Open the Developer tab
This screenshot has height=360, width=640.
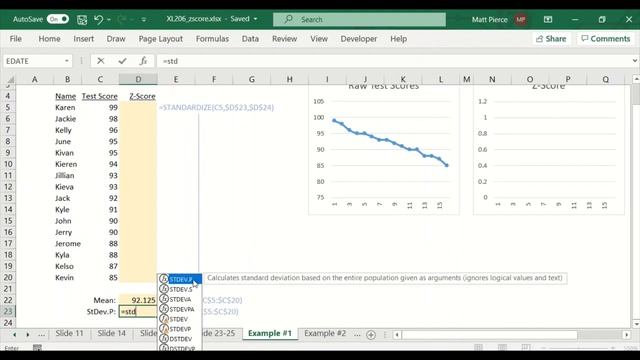(x=359, y=39)
